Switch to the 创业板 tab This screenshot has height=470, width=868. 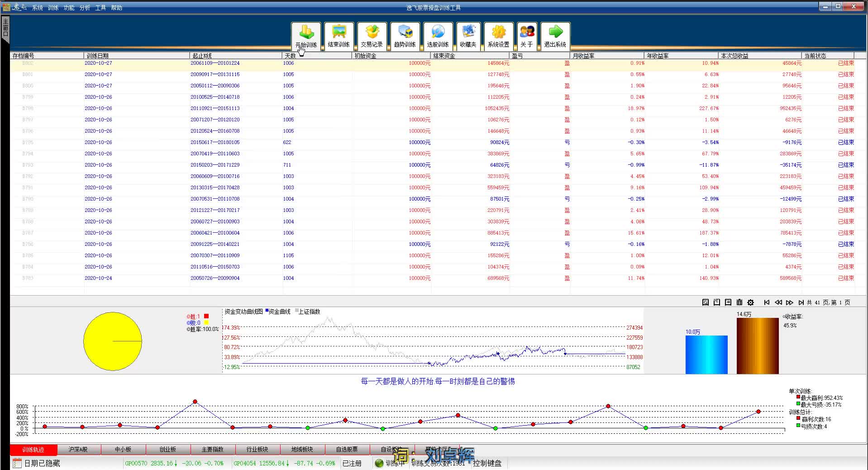[x=168, y=450]
